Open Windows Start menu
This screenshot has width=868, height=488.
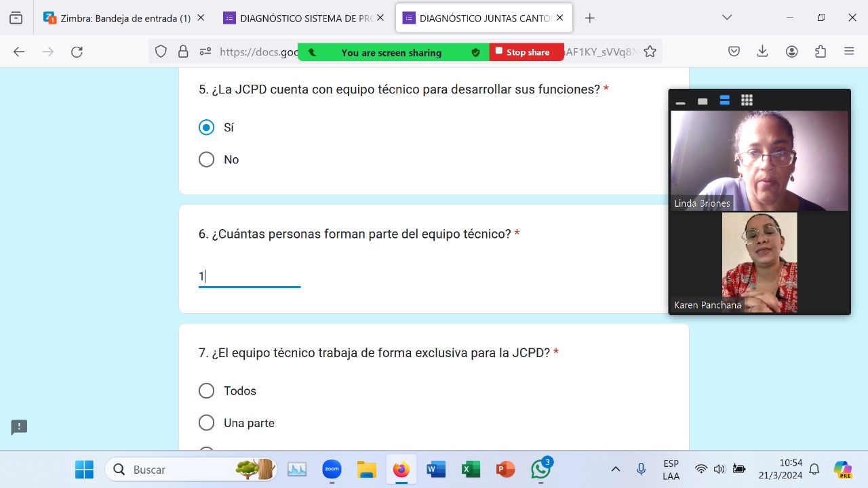pos(84,469)
